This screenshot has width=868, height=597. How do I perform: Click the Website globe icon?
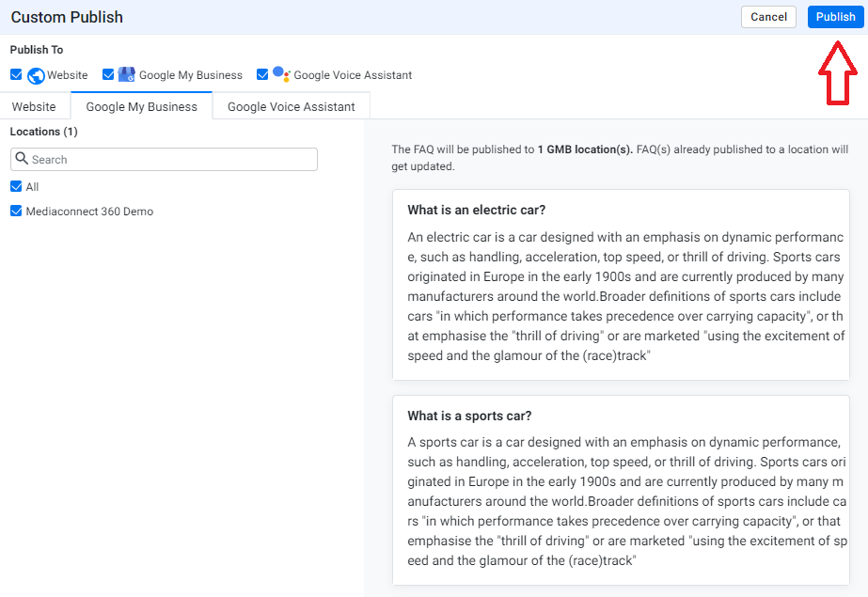(36, 75)
